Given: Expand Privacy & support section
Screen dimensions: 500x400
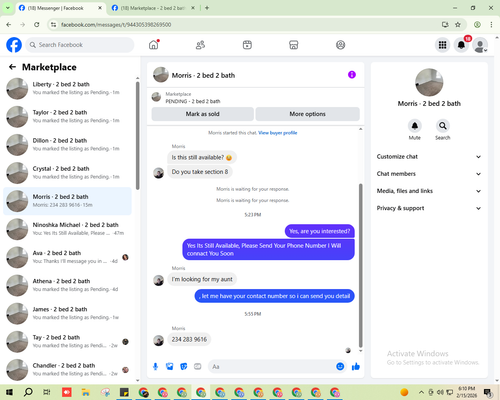Looking at the screenshot, I should point(429,208).
